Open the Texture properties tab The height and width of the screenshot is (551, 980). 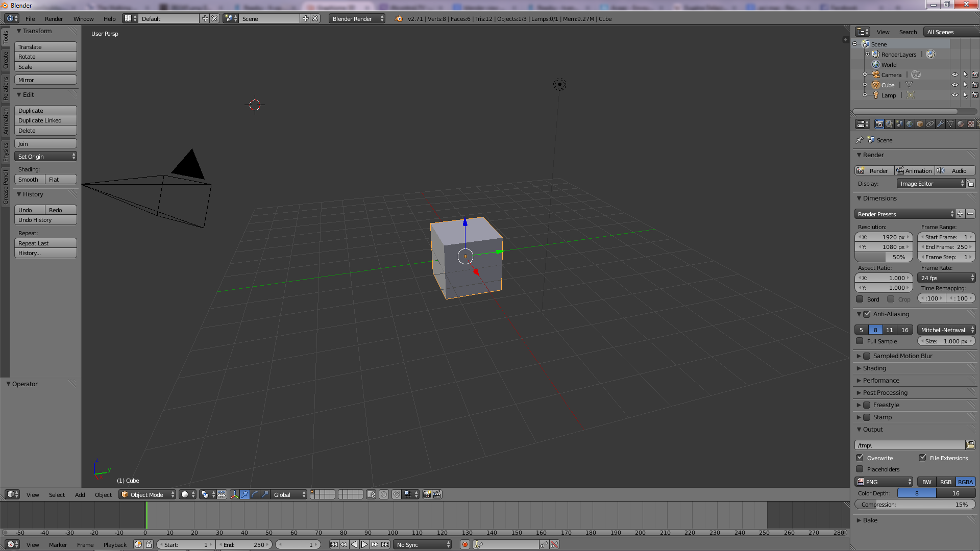click(x=971, y=124)
